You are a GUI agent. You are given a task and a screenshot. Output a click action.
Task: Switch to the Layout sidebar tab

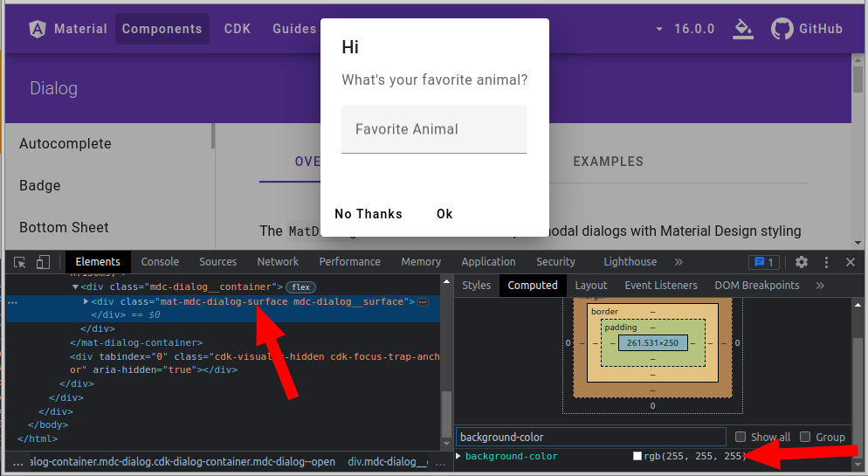[x=590, y=286]
